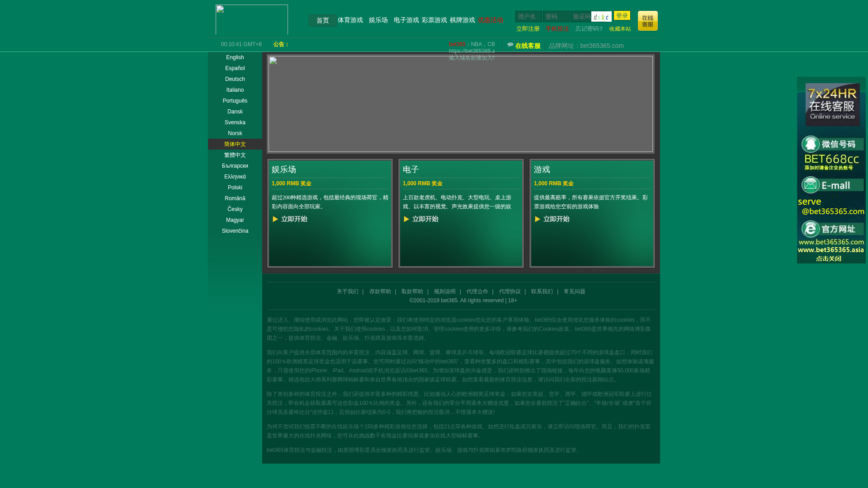Screen dimensions: 868x488
Task: Open the 棋牌游戏 card games menu
Action: click(x=462, y=20)
